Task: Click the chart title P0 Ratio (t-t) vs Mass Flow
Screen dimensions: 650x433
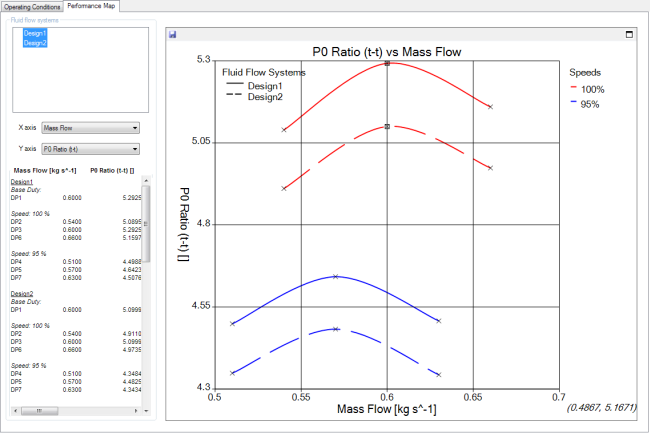Action: (386, 52)
